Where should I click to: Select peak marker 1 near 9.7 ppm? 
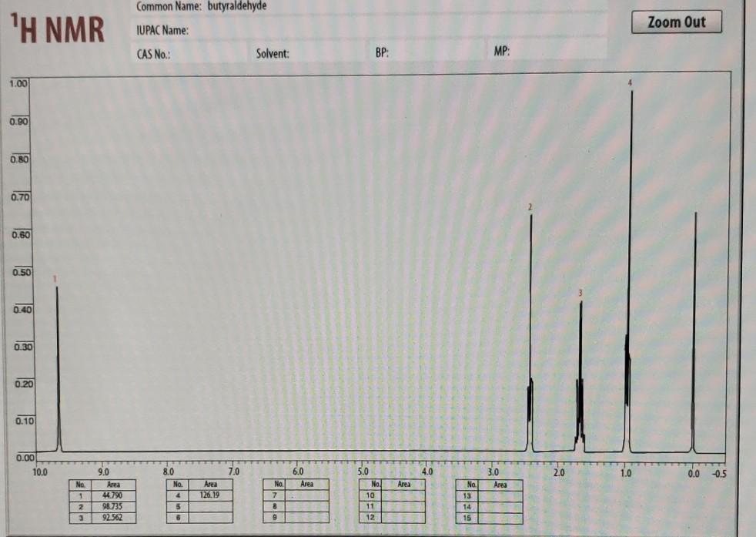click(x=55, y=278)
